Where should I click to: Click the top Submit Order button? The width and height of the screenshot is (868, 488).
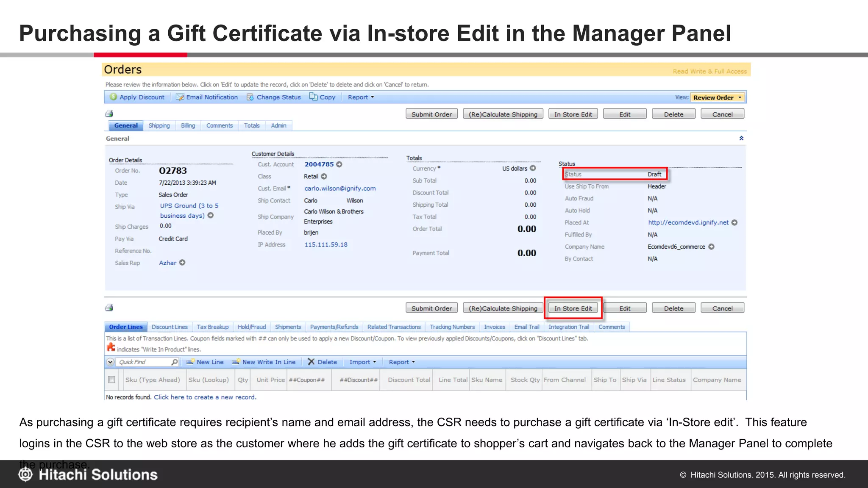431,114
